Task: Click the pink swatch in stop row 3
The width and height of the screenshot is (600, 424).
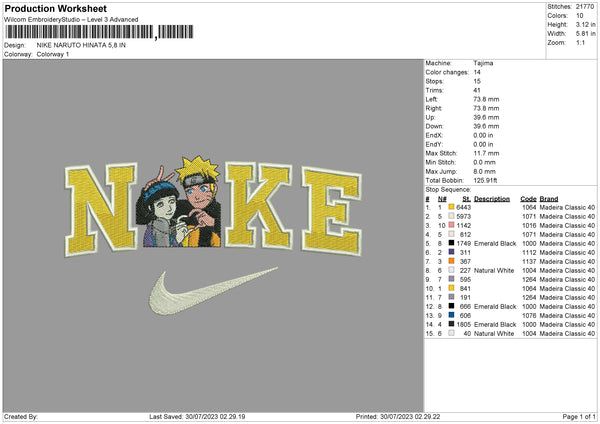Action: coord(452,225)
